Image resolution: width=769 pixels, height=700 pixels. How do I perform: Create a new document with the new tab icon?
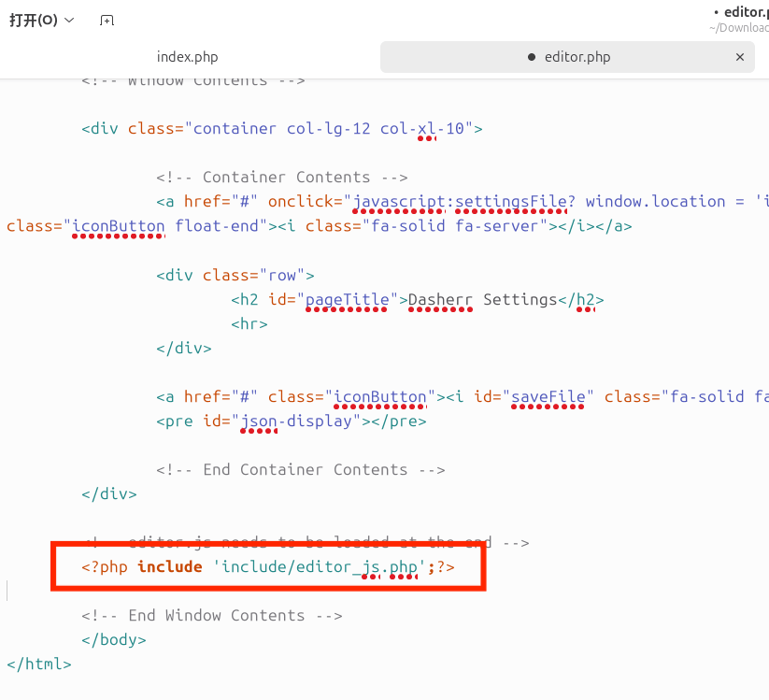point(107,21)
